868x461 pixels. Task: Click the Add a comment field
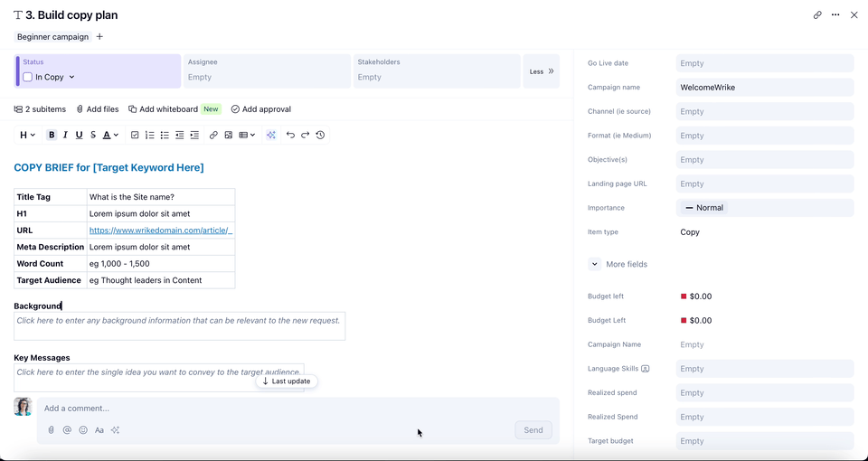tap(297, 409)
